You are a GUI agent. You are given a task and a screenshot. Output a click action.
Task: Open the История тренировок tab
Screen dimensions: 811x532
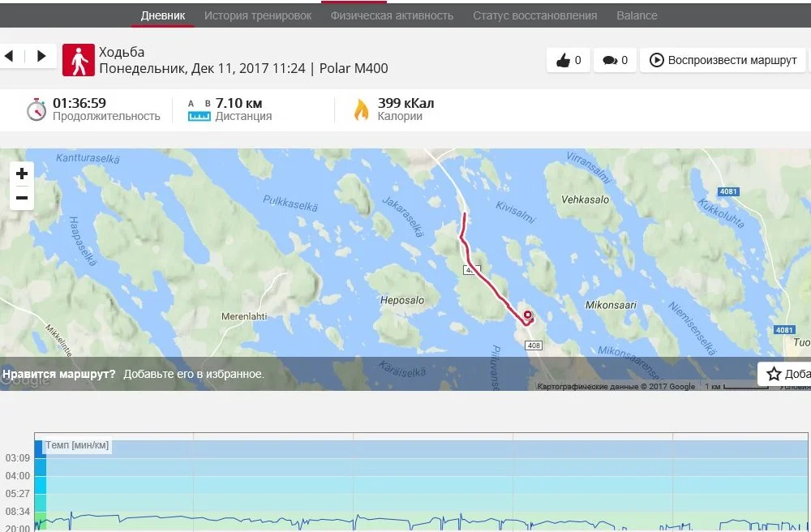pyautogui.click(x=258, y=15)
